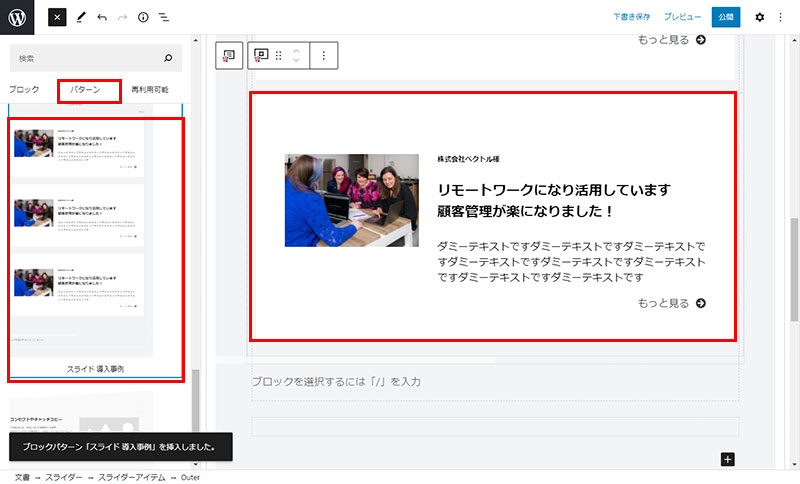Open the top-right options kebab menu
The image size is (800, 484).
pyautogui.click(x=781, y=18)
